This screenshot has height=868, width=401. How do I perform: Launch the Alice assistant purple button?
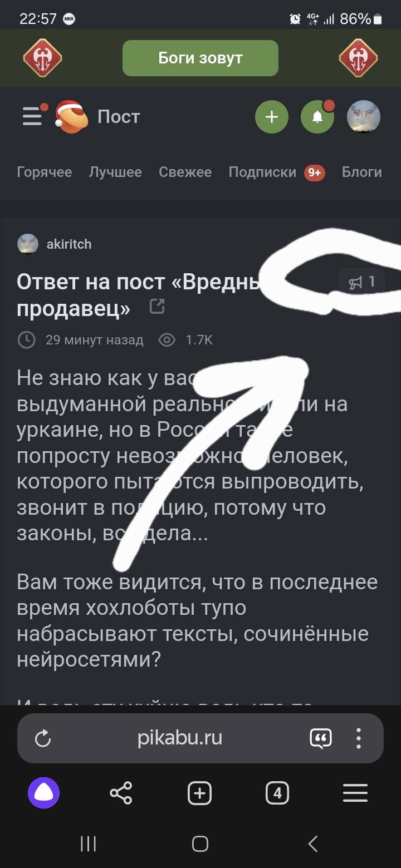pyautogui.click(x=43, y=793)
